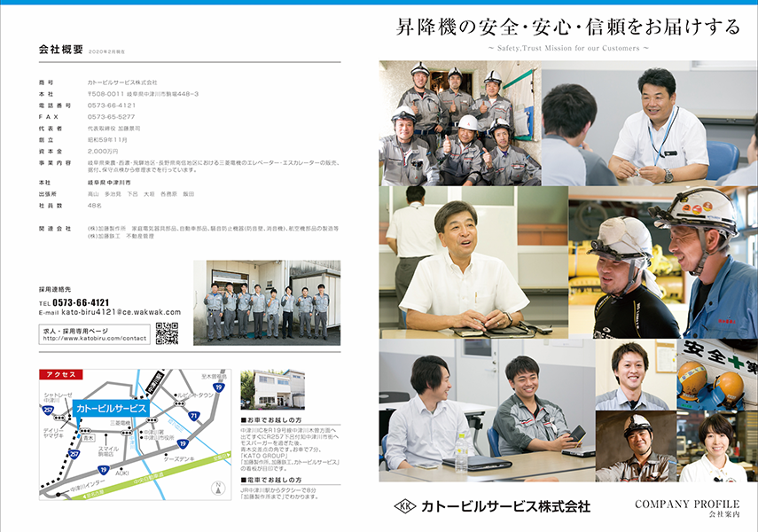Click the ケーズデンキ label on the map
758x532 pixels.
[x=179, y=458]
